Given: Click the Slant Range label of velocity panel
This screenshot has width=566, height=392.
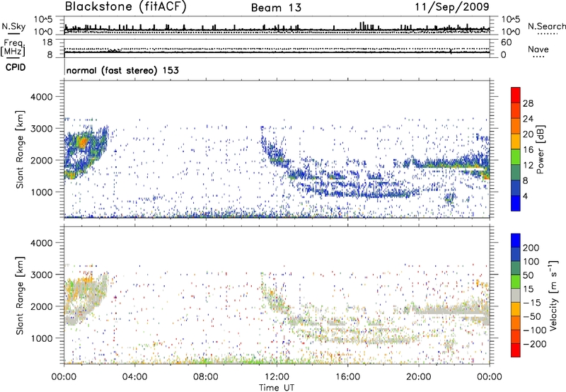Looking at the screenshot, I should [20, 295].
